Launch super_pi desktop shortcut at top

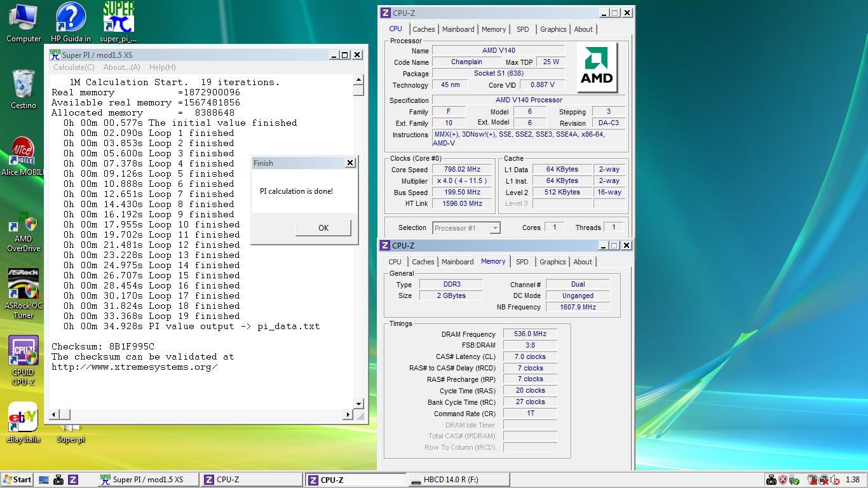[118, 24]
